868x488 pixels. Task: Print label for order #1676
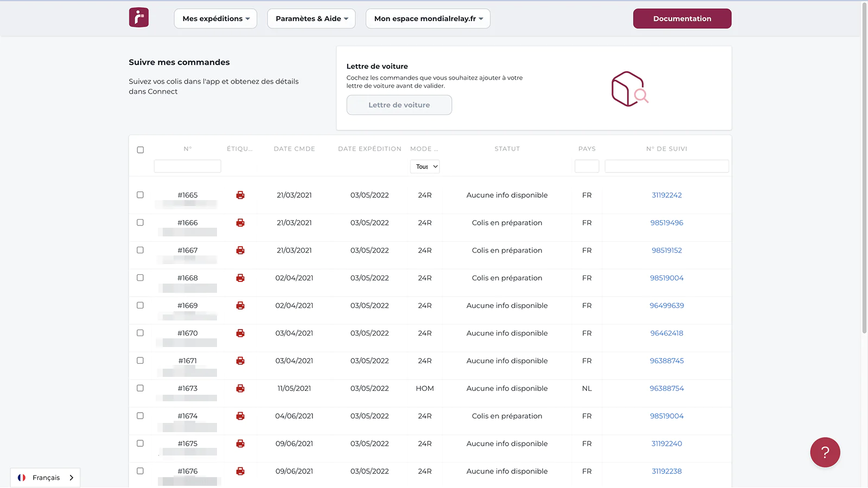pos(240,472)
